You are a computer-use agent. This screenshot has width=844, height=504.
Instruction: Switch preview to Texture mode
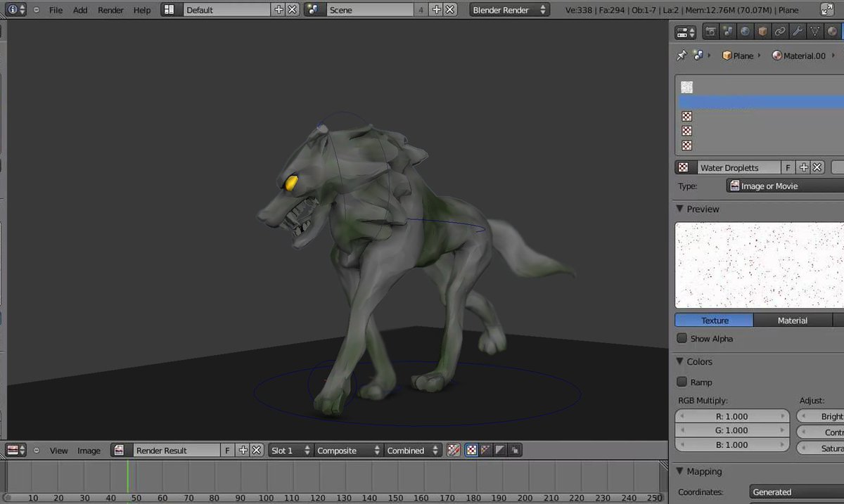715,320
